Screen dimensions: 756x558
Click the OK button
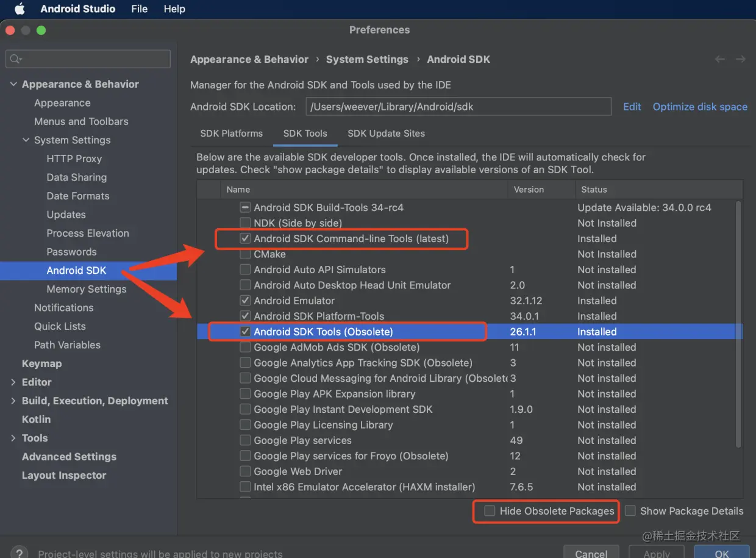[722, 553]
